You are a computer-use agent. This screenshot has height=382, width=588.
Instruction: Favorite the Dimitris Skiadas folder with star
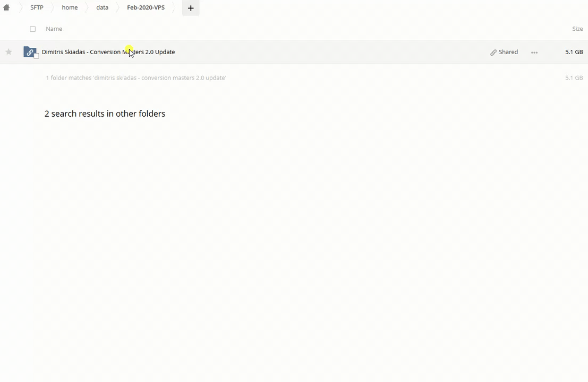pyautogui.click(x=8, y=52)
